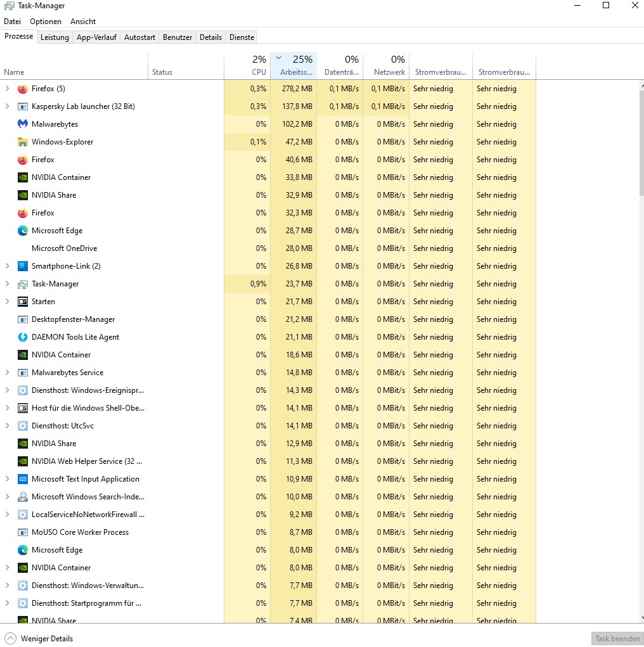Expand the Microsoft Text Input Application row
The height and width of the screenshot is (647, 644).
[x=7, y=479]
